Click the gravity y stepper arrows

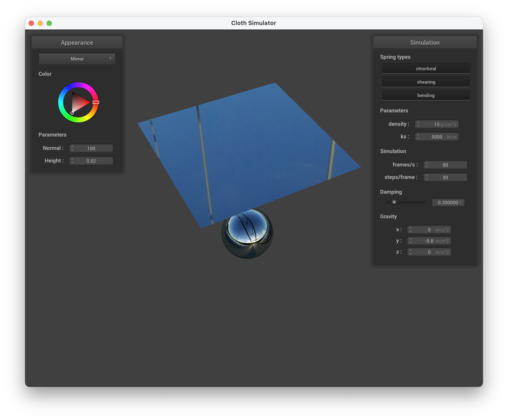pyautogui.click(x=410, y=241)
